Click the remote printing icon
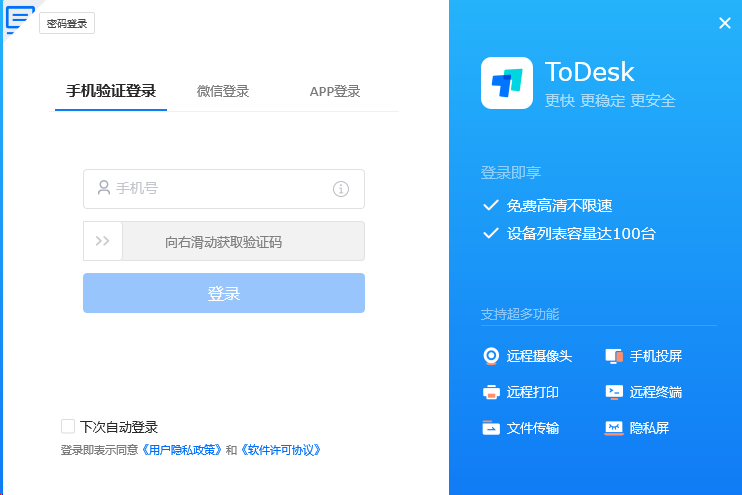The image size is (742, 495). pos(491,392)
